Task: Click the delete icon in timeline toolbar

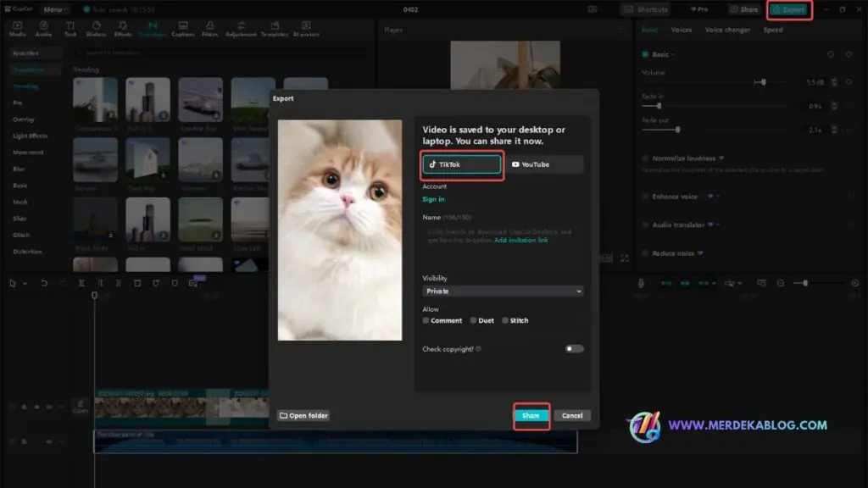Action: [x=137, y=283]
